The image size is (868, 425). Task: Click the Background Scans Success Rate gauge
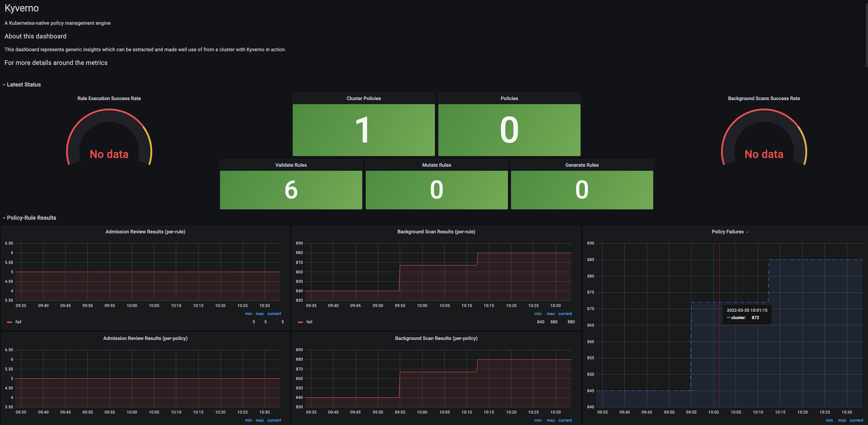[764, 137]
